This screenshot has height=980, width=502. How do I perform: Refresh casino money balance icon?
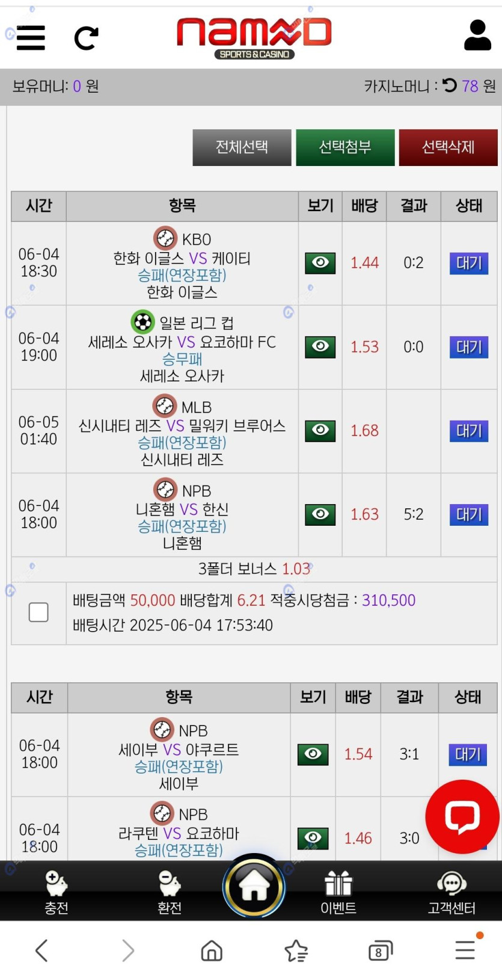[x=450, y=86]
